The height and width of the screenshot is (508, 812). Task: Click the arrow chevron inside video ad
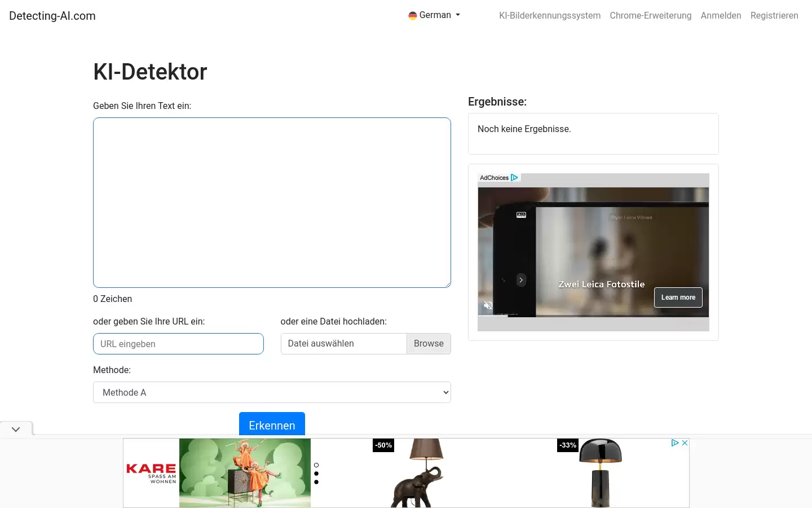521,280
